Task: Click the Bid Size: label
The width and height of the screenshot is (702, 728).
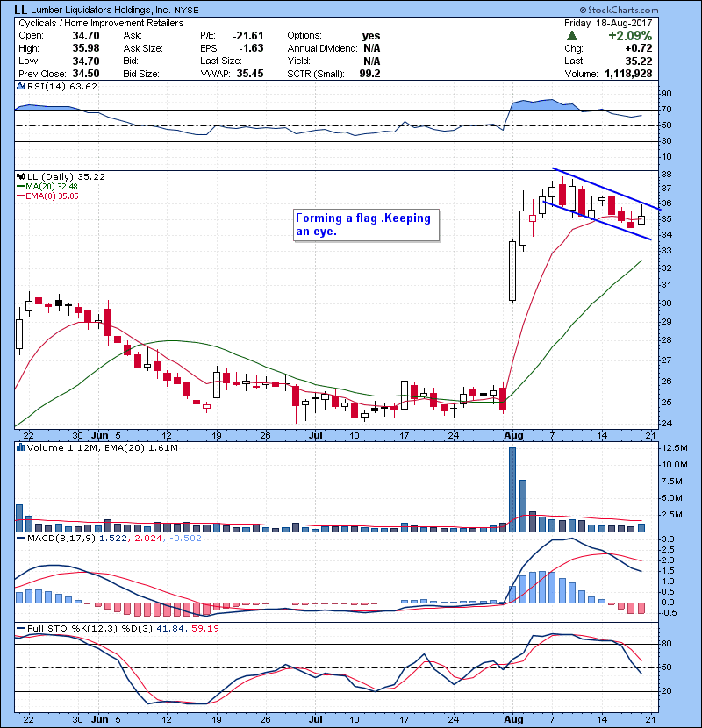Action: [x=141, y=74]
